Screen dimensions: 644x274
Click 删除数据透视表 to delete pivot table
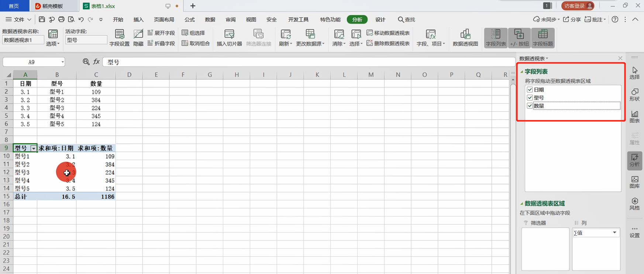pos(388,43)
